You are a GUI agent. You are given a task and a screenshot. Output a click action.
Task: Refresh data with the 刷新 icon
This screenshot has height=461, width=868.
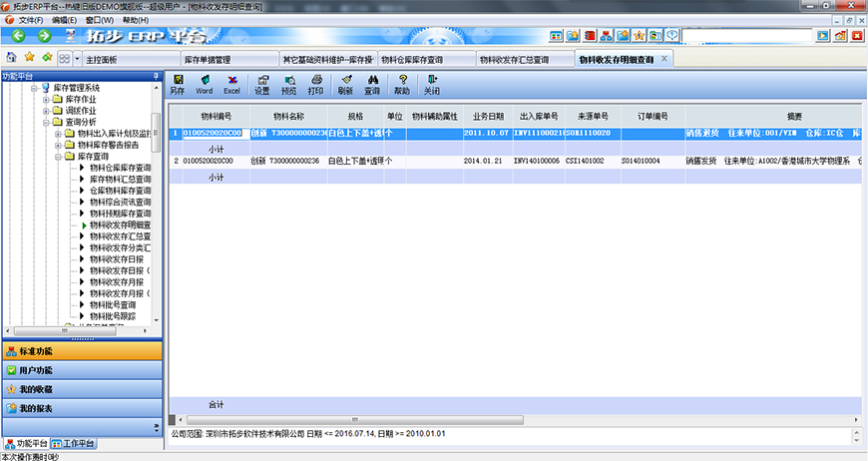click(x=345, y=84)
